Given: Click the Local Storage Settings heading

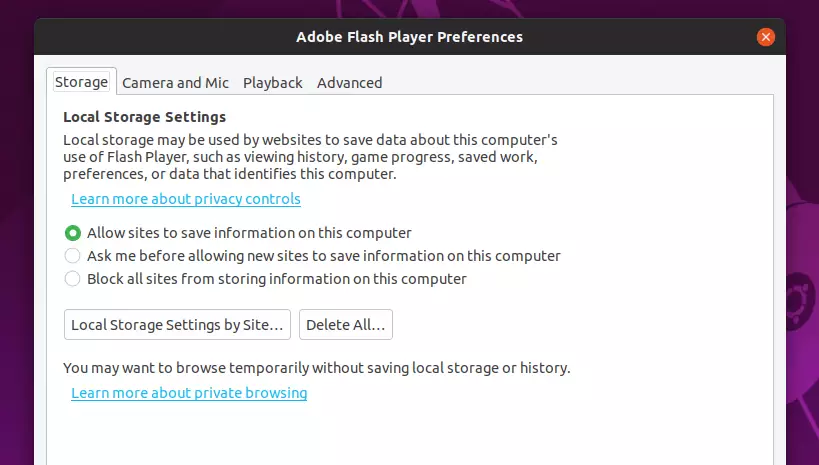Looking at the screenshot, I should click(x=145, y=117).
